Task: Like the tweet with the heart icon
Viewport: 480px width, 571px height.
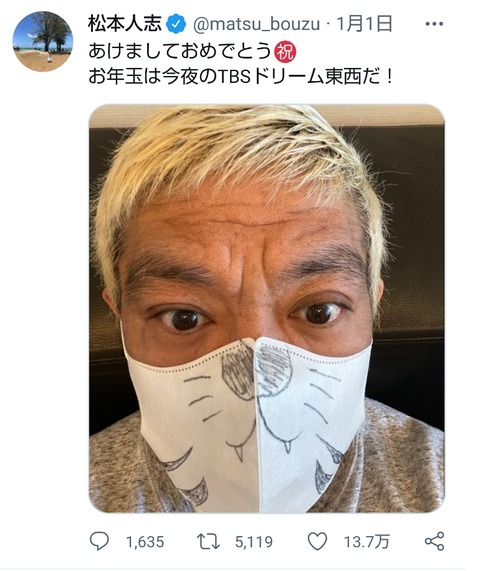Action: 318,541
